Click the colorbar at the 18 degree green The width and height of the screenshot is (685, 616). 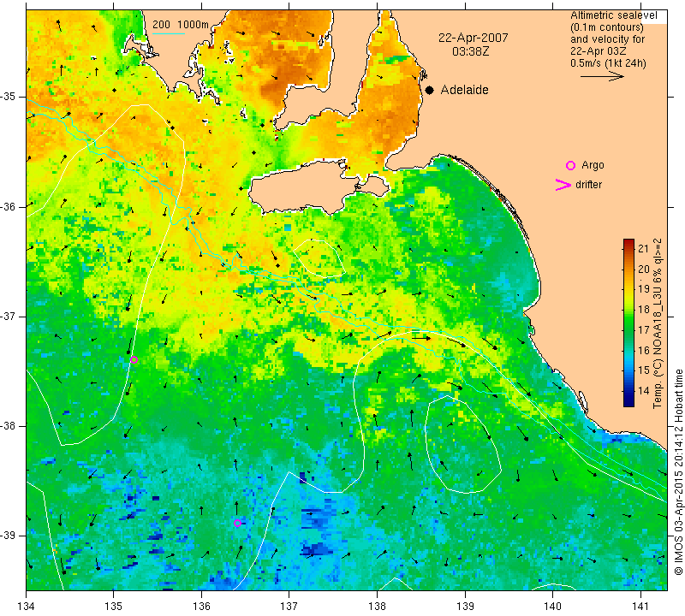click(628, 310)
